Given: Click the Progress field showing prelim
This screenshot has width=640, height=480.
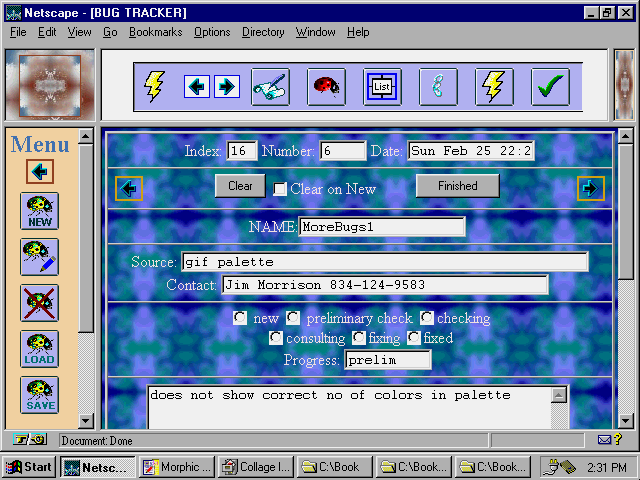Looking at the screenshot, I should 388,360.
